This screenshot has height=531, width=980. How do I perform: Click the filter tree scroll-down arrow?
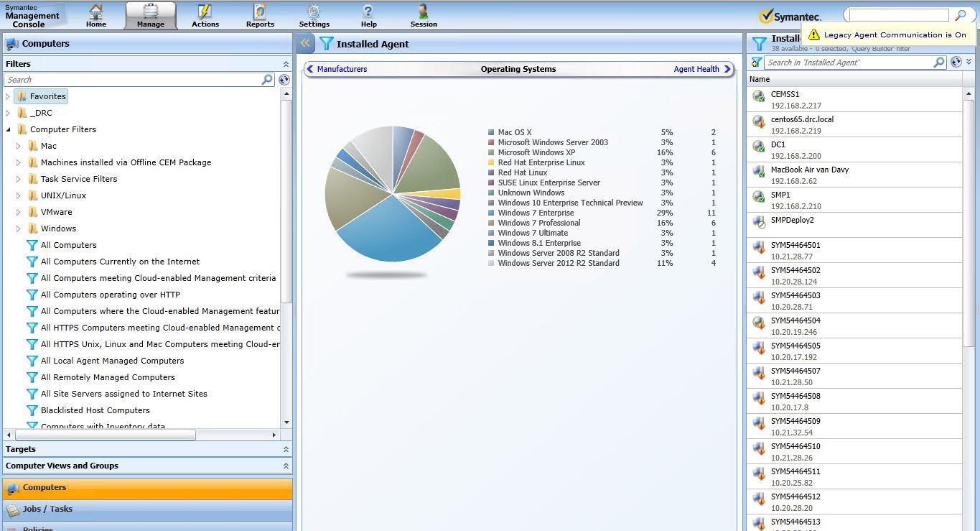click(x=286, y=423)
